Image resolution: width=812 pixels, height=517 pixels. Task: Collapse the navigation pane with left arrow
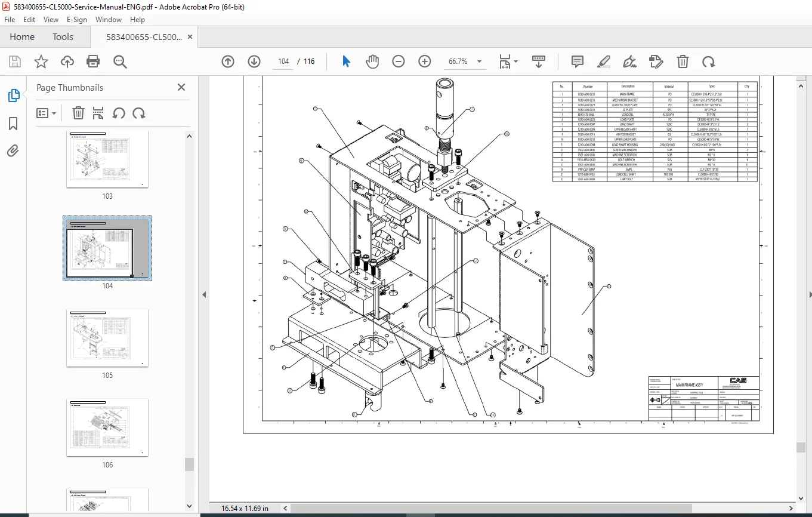[x=204, y=294]
